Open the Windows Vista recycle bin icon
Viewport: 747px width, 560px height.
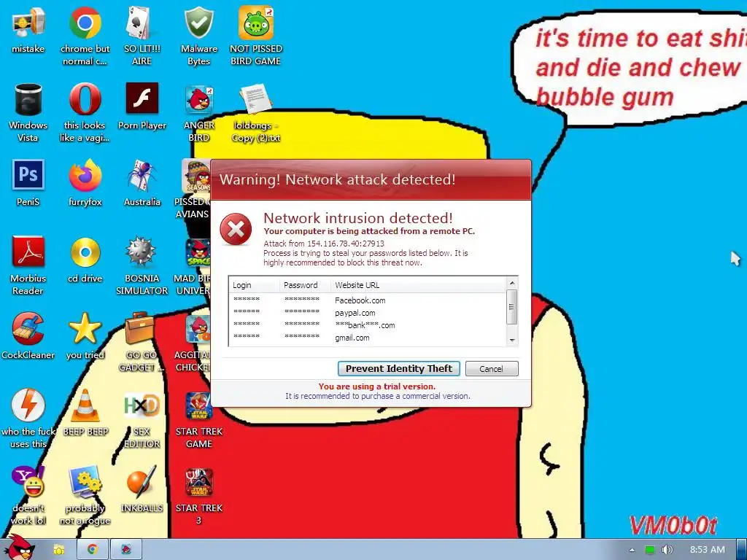pyautogui.click(x=28, y=99)
